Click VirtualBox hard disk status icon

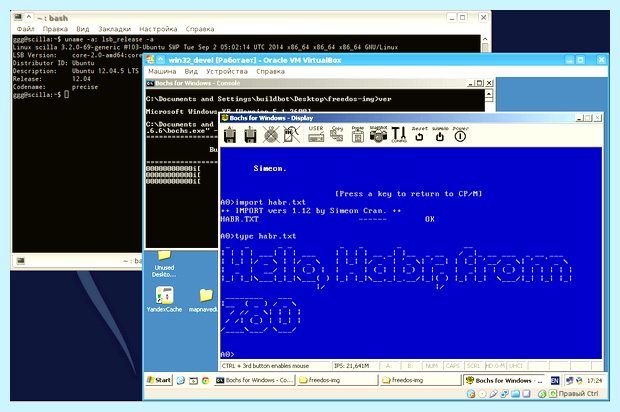click(x=471, y=394)
